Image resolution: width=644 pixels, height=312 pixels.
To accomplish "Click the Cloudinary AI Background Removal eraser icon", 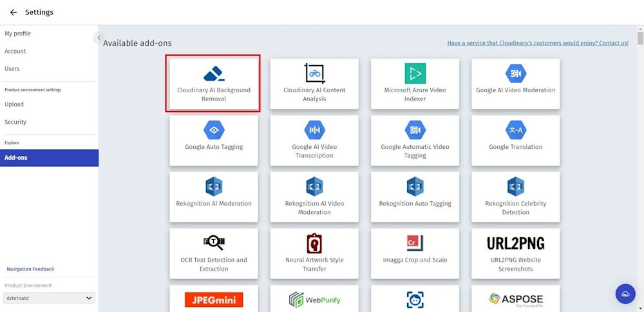I will pyautogui.click(x=214, y=73).
